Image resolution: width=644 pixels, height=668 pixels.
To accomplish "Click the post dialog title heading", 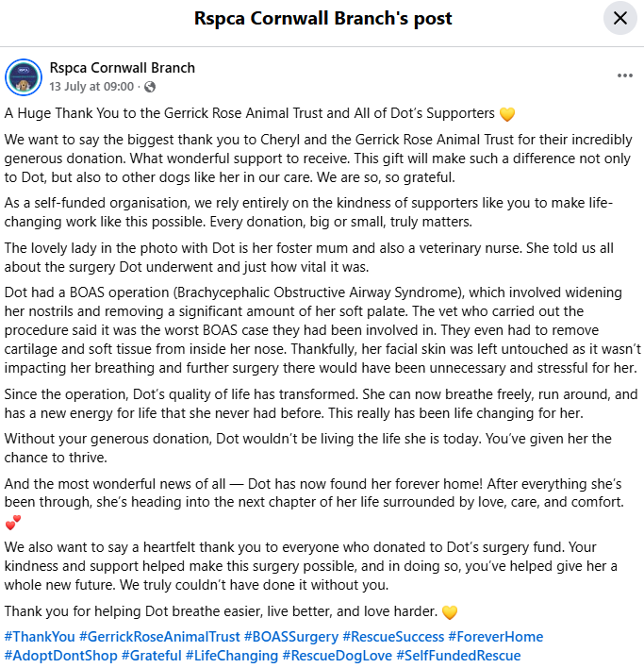I will click(323, 18).
